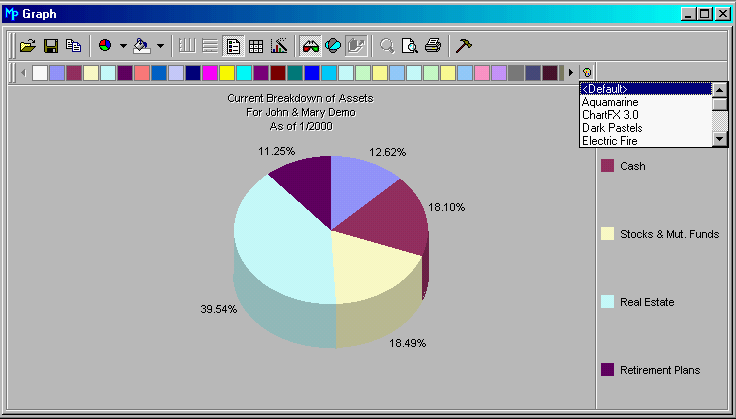Toggle the Z-clustered series button
This screenshot has width=736, height=419.
pos(356,46)
